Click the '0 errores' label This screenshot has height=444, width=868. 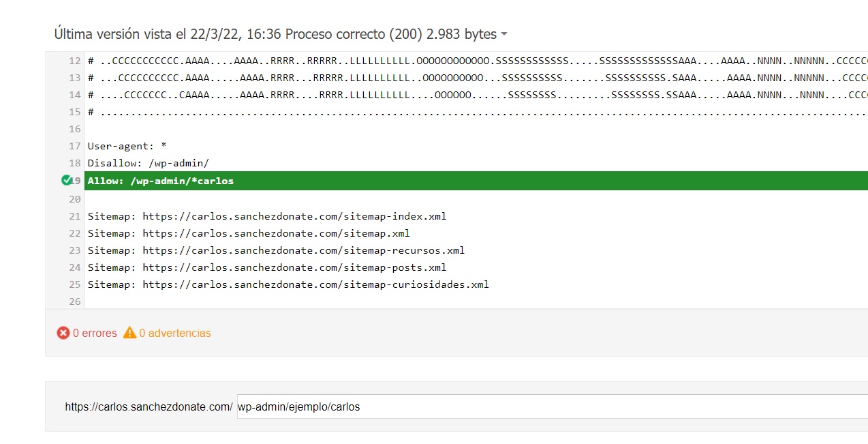pyautogui.click(x=95, y=334)
